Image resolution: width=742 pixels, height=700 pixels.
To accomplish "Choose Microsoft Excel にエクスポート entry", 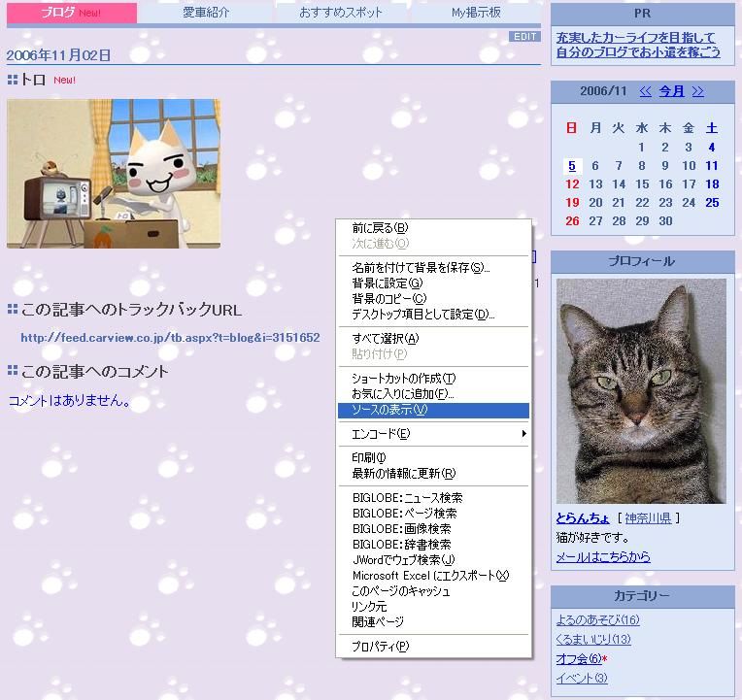I will (x=433, y=576).
